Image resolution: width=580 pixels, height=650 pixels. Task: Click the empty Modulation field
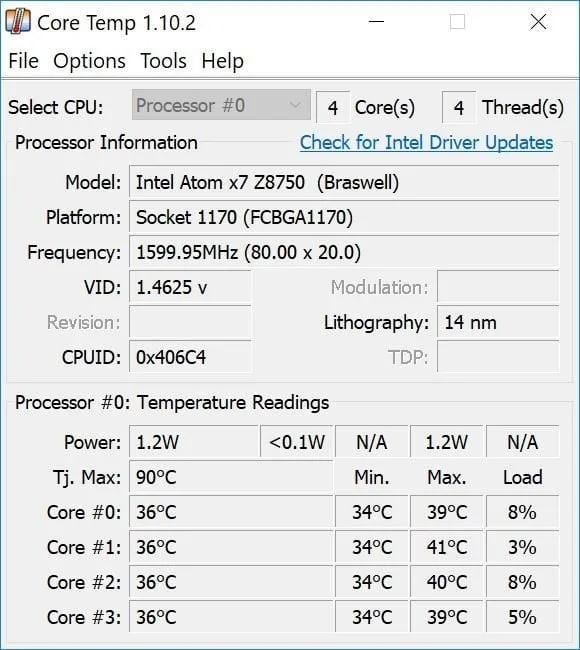point(497,287)
